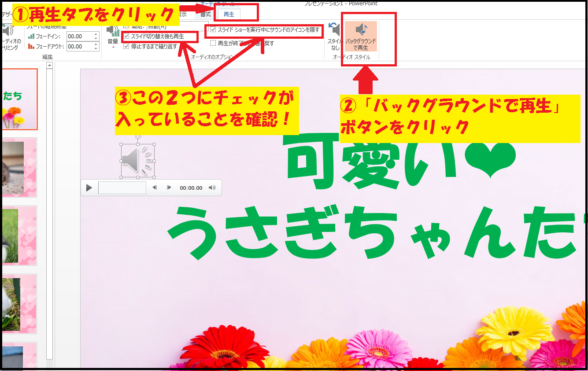Screen dimensions: 588x371
Task: Select the second slide thumbnail
Action: tap(19, 168)
